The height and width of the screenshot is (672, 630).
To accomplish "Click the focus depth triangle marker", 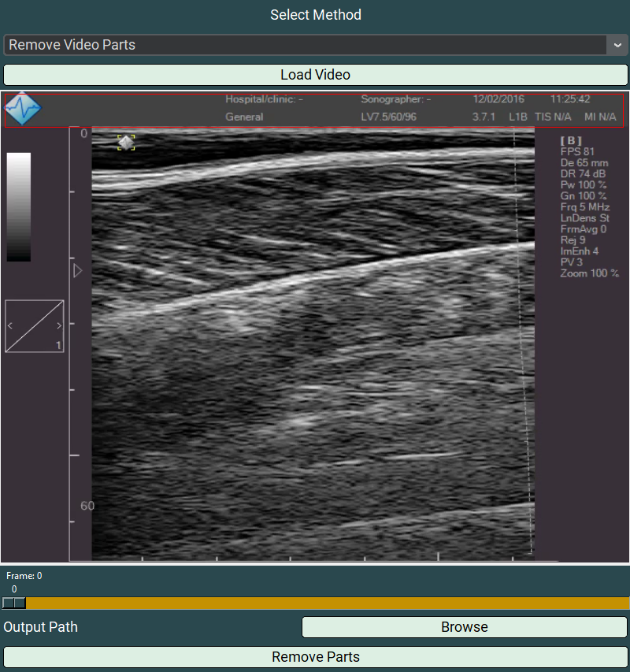I will point(77,271).
